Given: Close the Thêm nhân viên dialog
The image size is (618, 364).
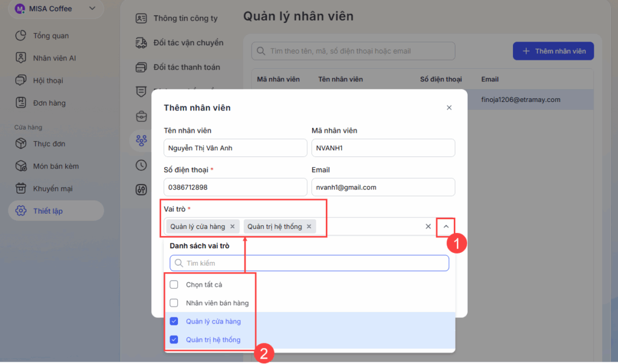Looking at the screenshot, I should [449, 107].
